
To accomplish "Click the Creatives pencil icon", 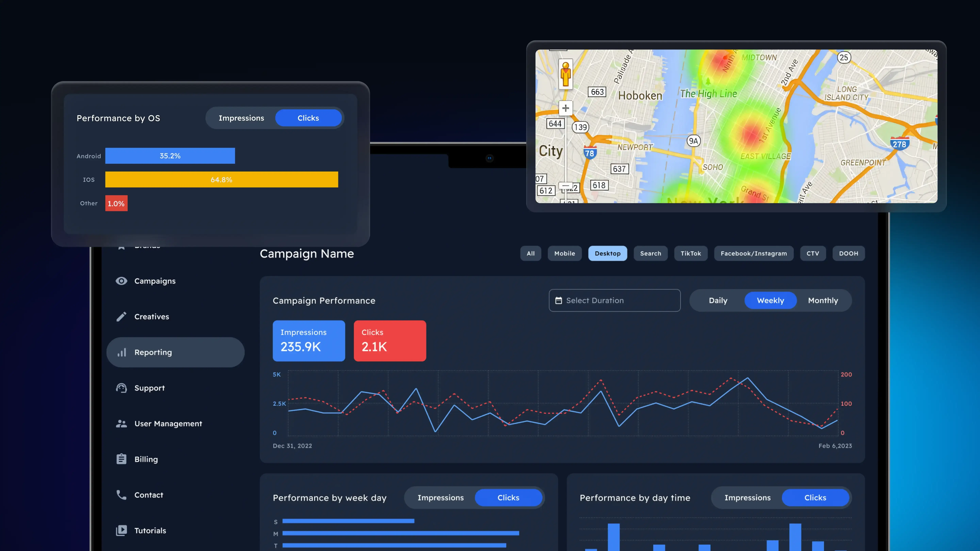I will 121,317.
